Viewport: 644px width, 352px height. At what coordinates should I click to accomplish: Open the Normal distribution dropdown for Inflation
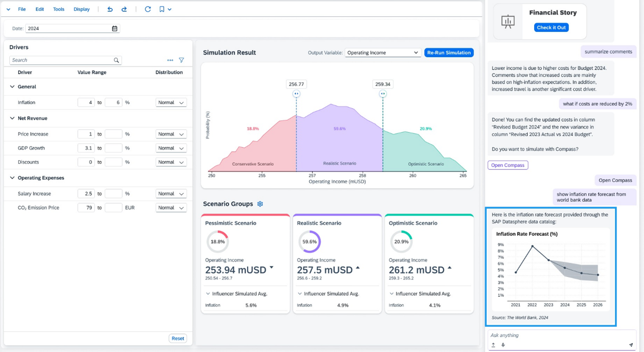click(x=171, y=102)
